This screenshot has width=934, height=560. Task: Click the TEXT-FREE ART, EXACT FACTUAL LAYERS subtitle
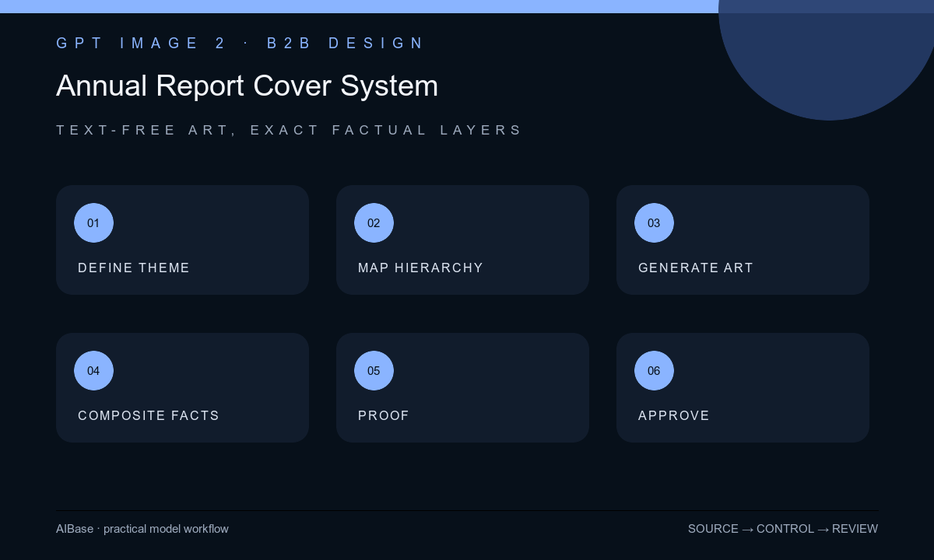[290, 130]
